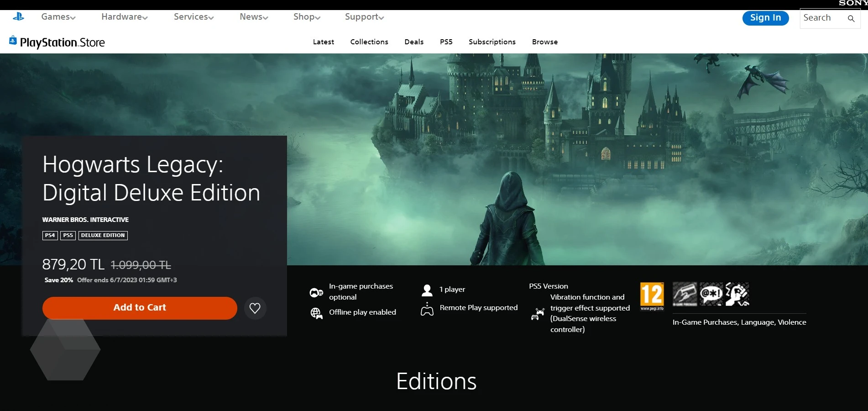Click the Add to Cart button
This screenshot has height=411, width=868.
(x=140, y=308)
